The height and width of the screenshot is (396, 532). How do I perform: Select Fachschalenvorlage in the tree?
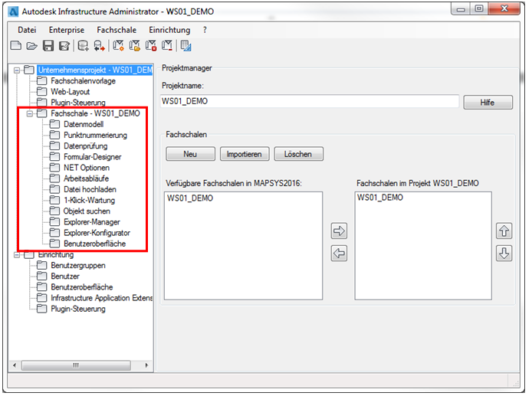point(83,80)
